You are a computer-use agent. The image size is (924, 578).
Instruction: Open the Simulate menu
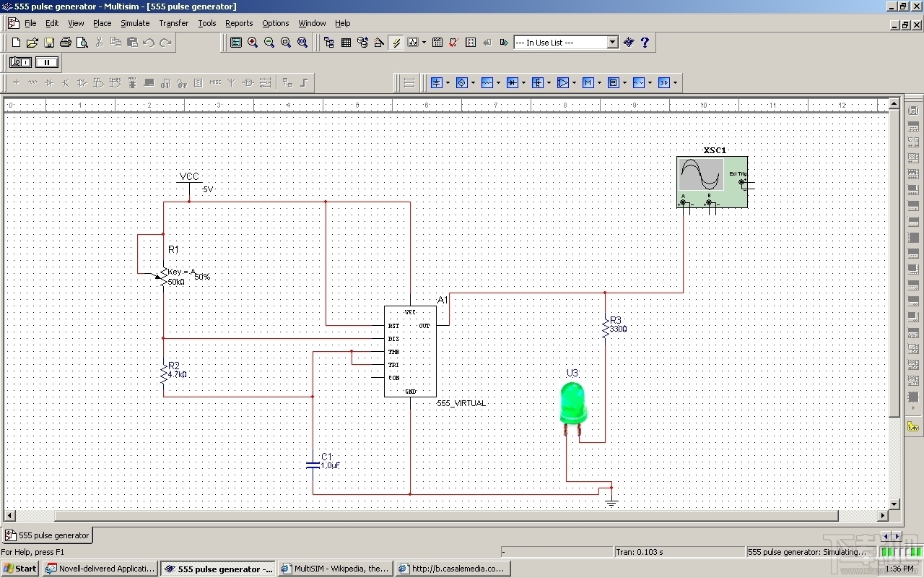pos(135,23)
